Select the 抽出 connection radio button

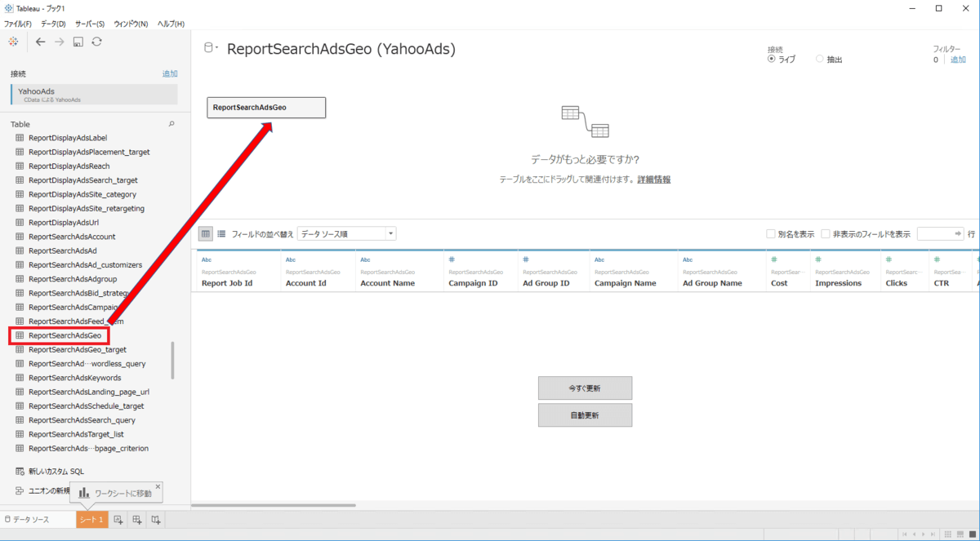point(820,59)
